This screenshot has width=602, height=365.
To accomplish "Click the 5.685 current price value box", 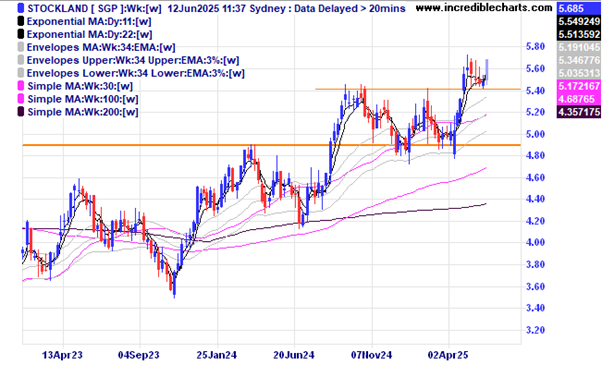I will pyautogui.click(x=579, y=8).
